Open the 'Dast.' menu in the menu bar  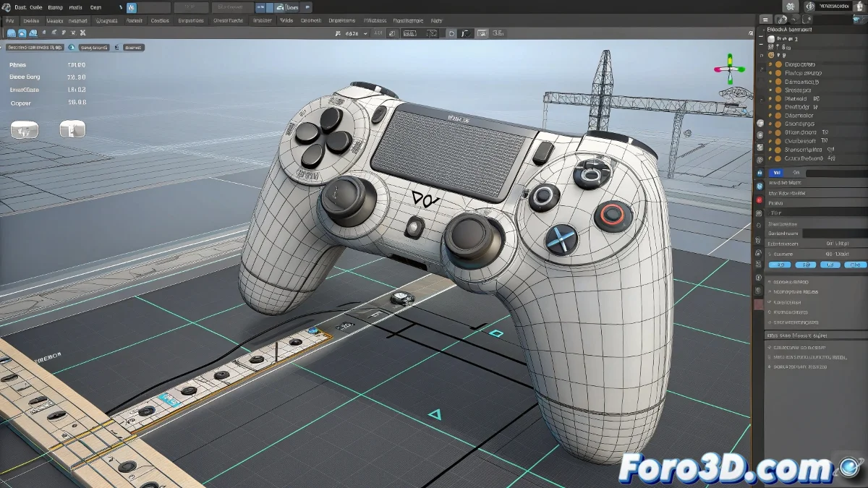[20, 7]
